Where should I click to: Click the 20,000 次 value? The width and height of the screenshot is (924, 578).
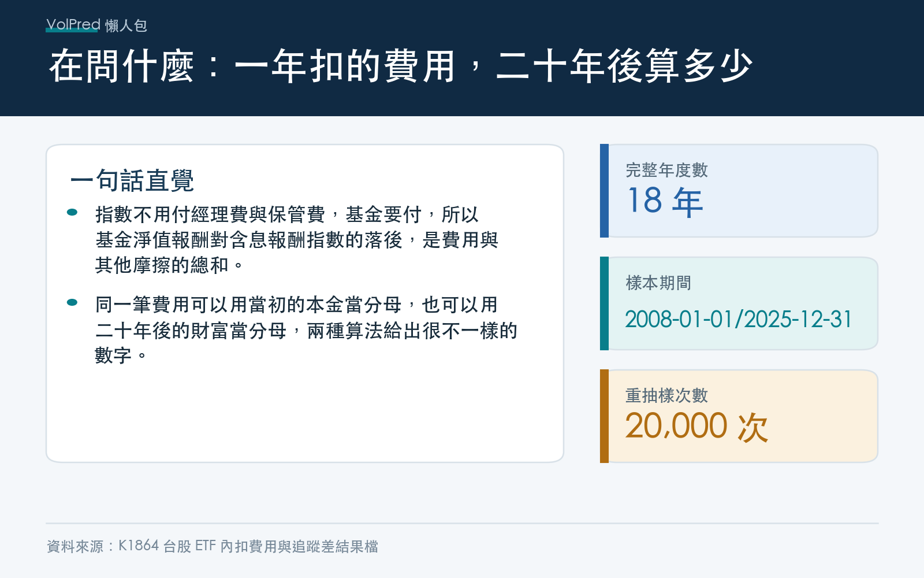coord(696,427)
